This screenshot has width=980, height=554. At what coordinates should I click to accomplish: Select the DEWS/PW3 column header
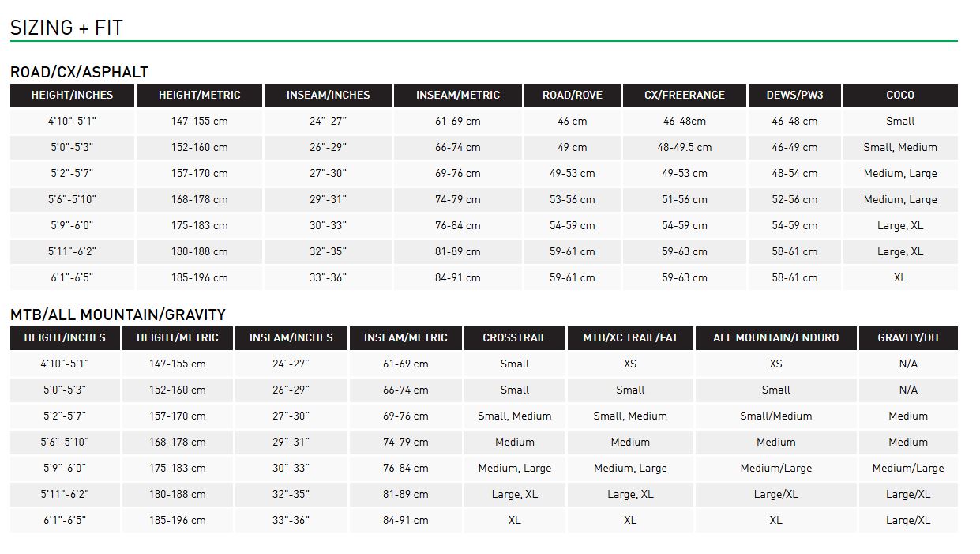794,95
